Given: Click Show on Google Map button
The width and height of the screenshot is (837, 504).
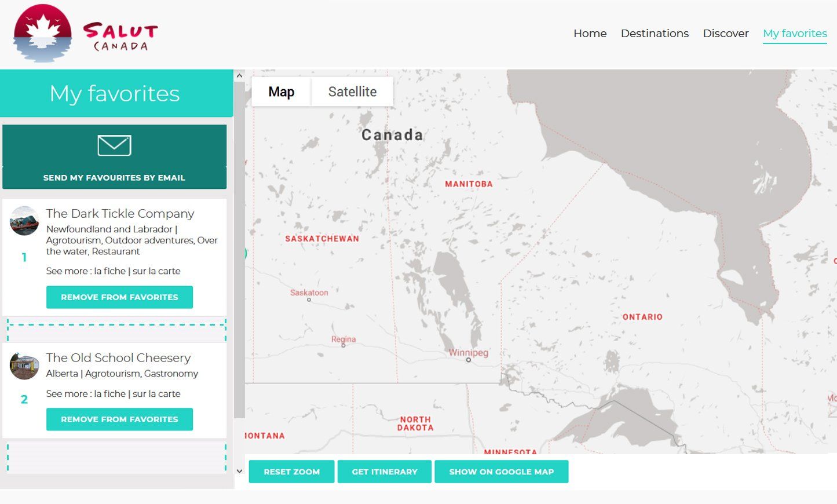Looking at the screenshot, I should [x=501, y=472].
